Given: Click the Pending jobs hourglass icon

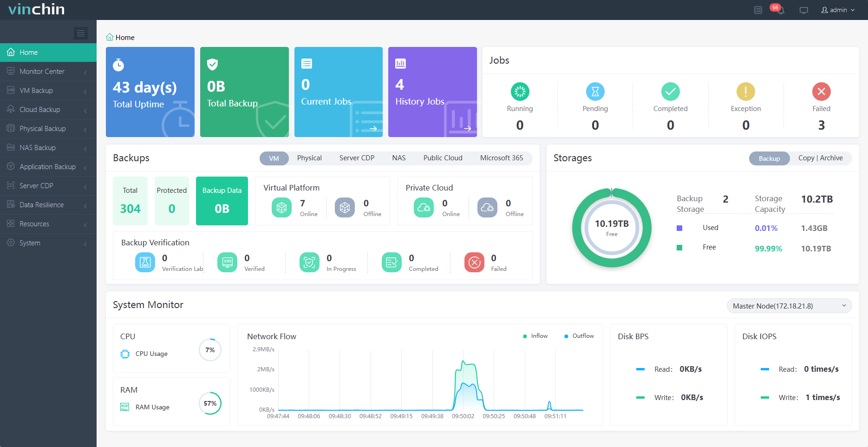Looking at the screenshot, I should click(595, 92).
